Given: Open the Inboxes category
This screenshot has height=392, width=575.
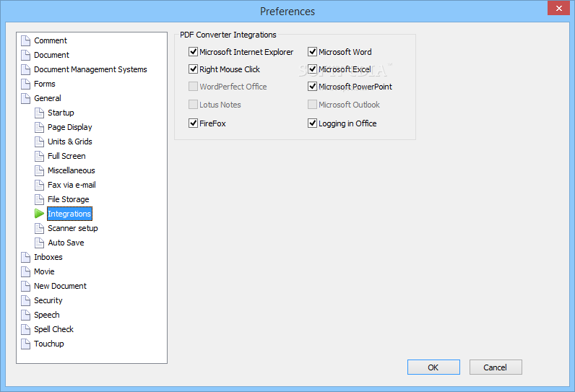Looking at the screenshot, I should [48, 257].
